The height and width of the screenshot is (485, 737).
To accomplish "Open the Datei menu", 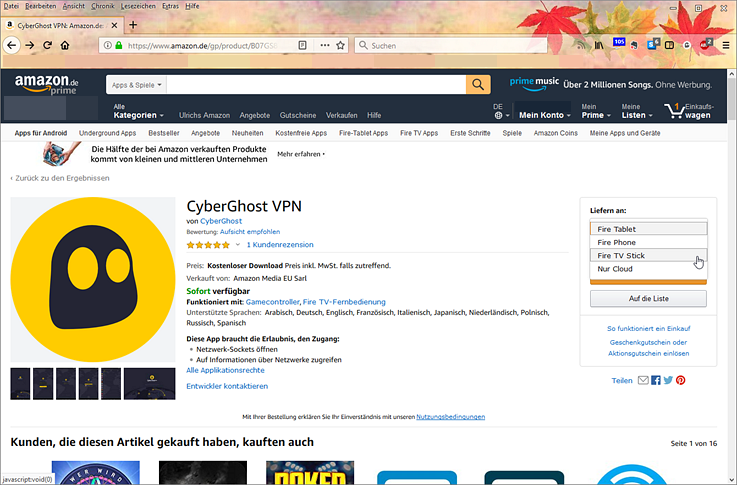I will tap(11, 6).
